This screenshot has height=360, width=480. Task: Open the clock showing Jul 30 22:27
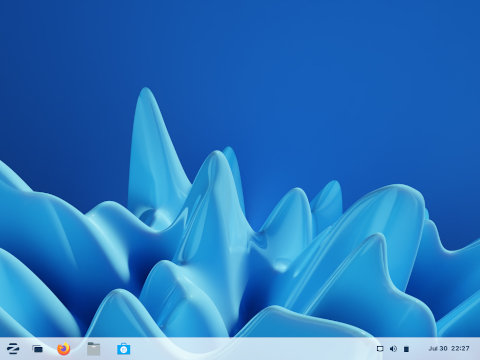click(x=449, y=348)
